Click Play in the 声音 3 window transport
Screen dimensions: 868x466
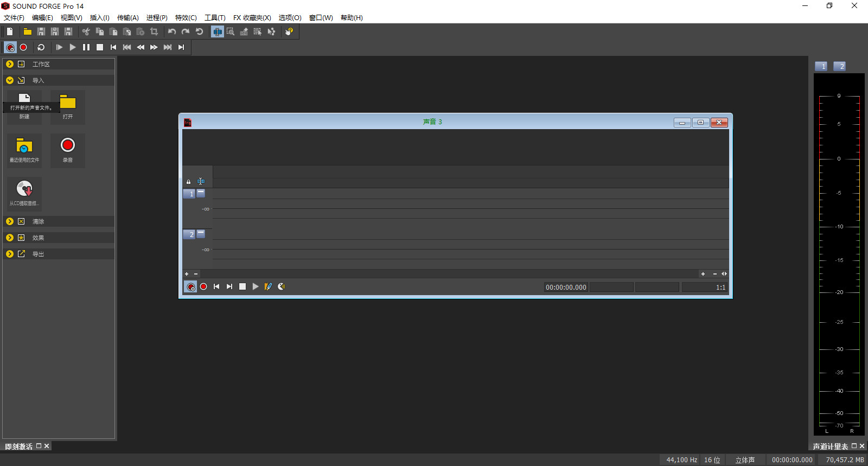pyautogui.click(x=256, y=286)
